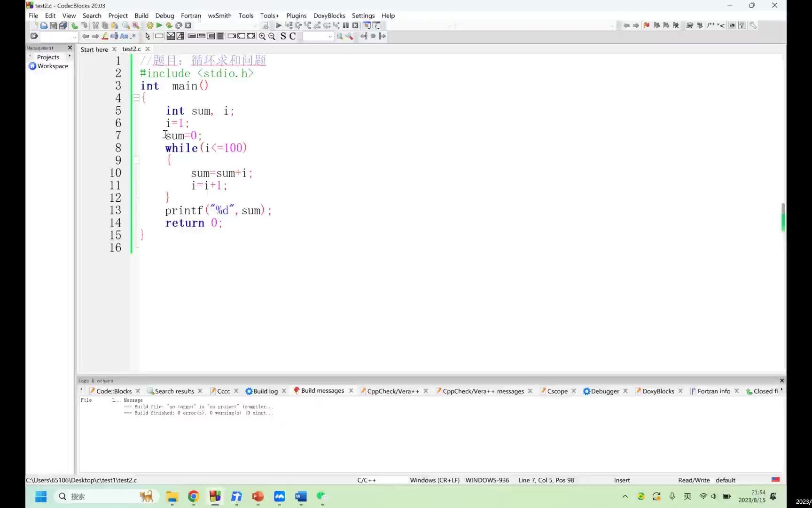Switch to the Debugger log tab
The width and height of the screenshot is (812, 508).
coord(605,391)
